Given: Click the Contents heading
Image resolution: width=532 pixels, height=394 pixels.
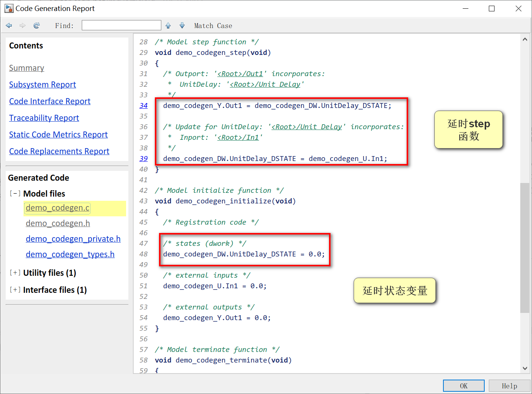Looking at the screenshot, I should [x=26, y=45].
